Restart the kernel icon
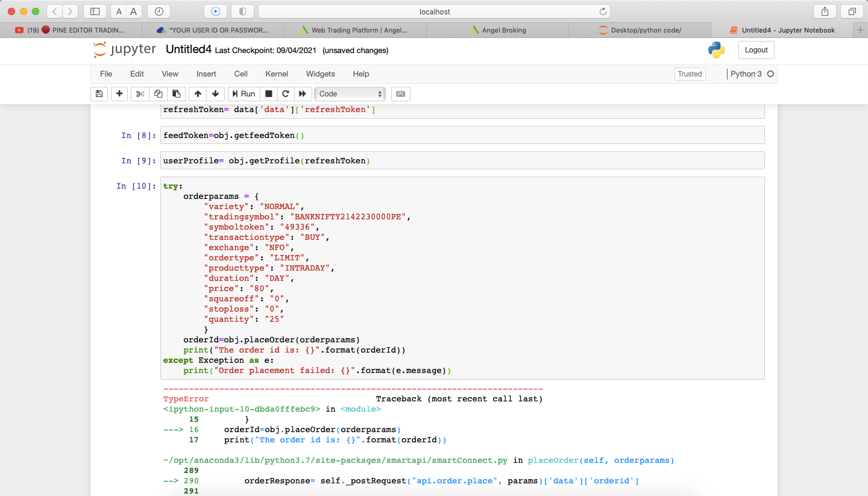Screen dimensions: 868x496 point(286,93)
